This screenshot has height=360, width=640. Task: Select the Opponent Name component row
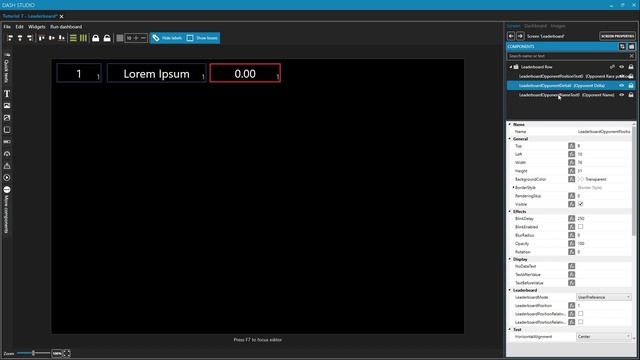(x=571, y=95)
